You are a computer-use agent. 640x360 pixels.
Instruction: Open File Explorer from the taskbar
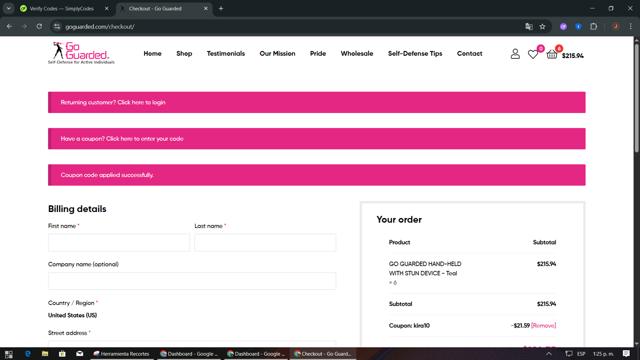tap(45, 354)
